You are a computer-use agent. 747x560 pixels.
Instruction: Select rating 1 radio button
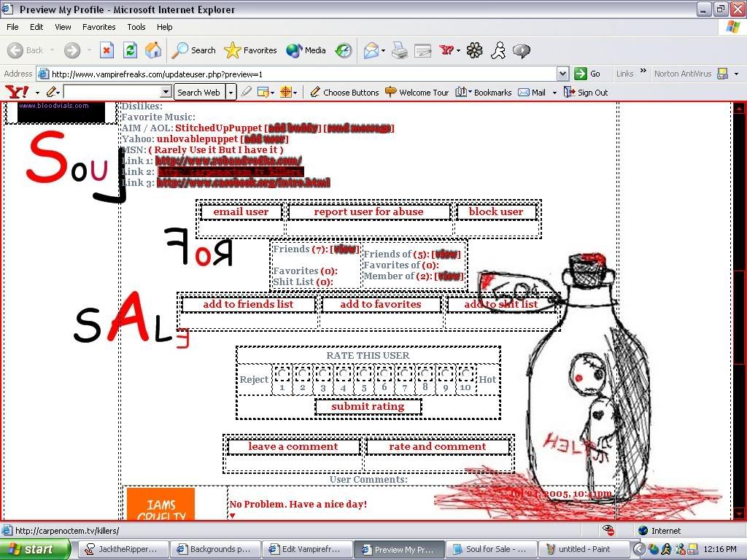tap(282, 373)
